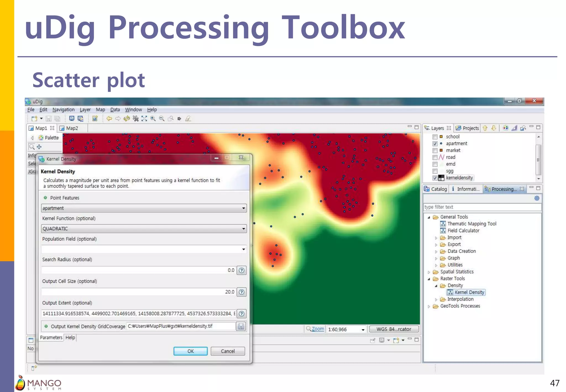Screen dimensions: 566x392
Task: Click the Zoom to extent icon
Action: pos(144,119)
